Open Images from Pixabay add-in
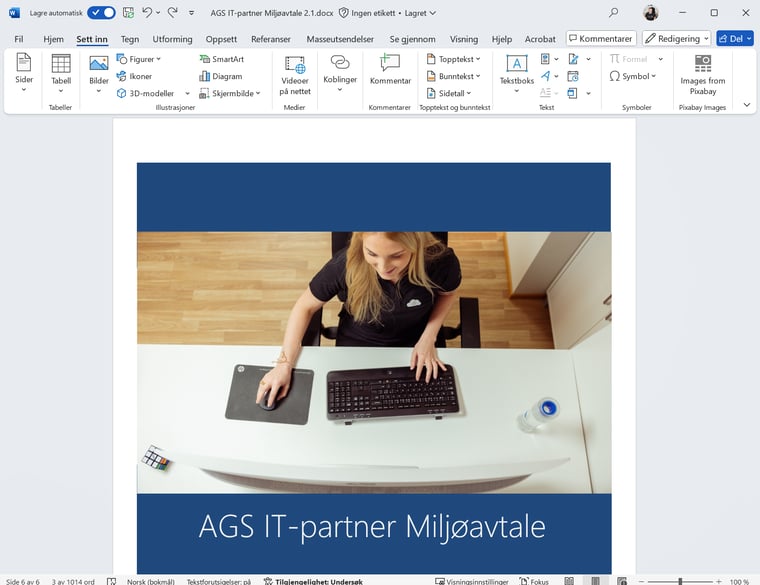Viewport: 760px width, 585px height. (702, 74)
